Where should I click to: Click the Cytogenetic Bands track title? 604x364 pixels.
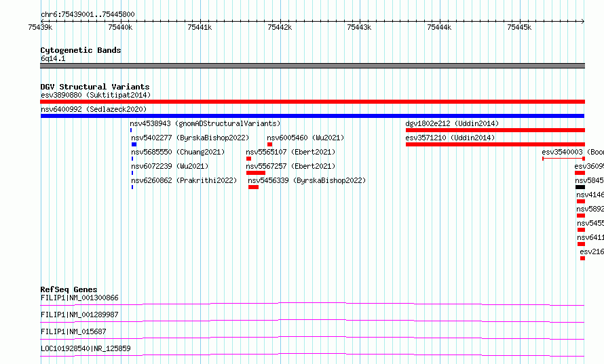click(81, 50)
